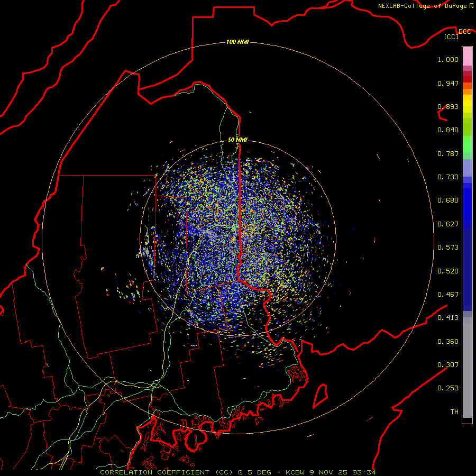476x476 pixels.
Task: Click the 50 NMI range ring label
Action: (x=237, y=140)
